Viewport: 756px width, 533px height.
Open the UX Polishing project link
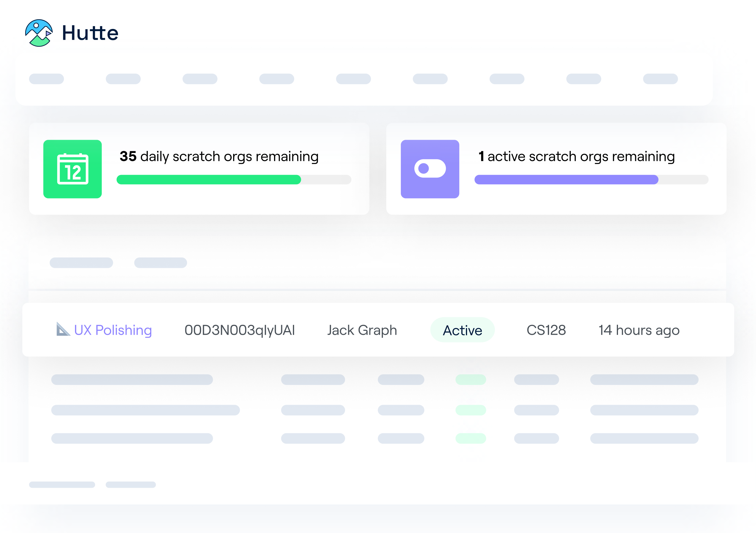[x=113, y=330]
